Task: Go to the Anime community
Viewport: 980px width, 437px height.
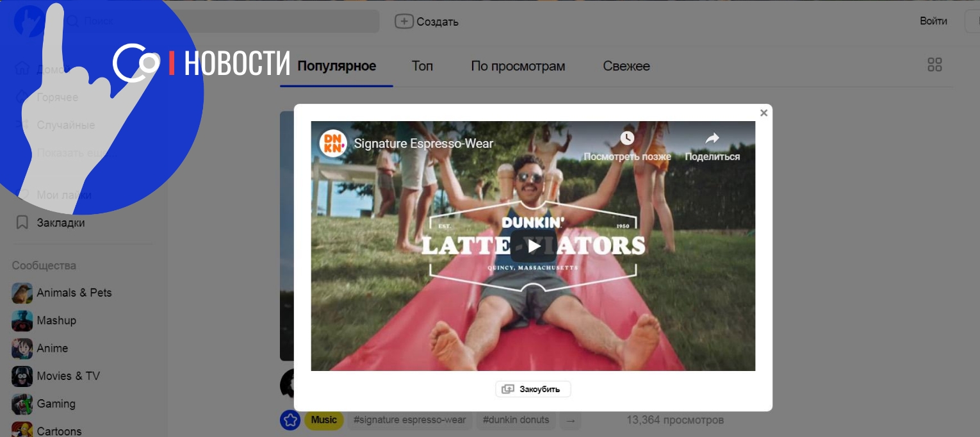Action: click(40, 349)
